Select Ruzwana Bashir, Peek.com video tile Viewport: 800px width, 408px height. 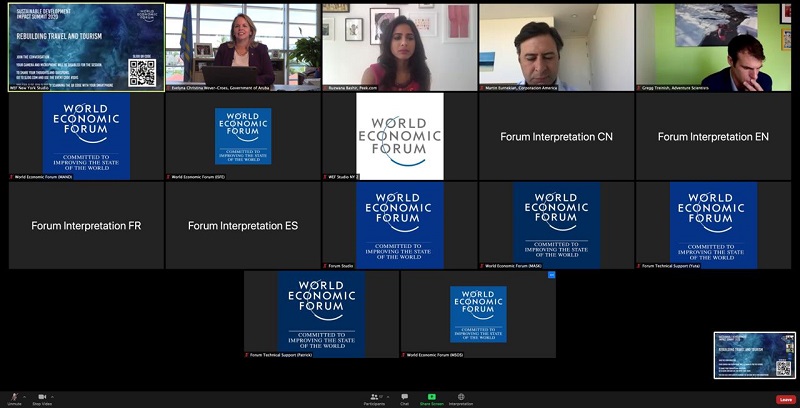[399, 47]
